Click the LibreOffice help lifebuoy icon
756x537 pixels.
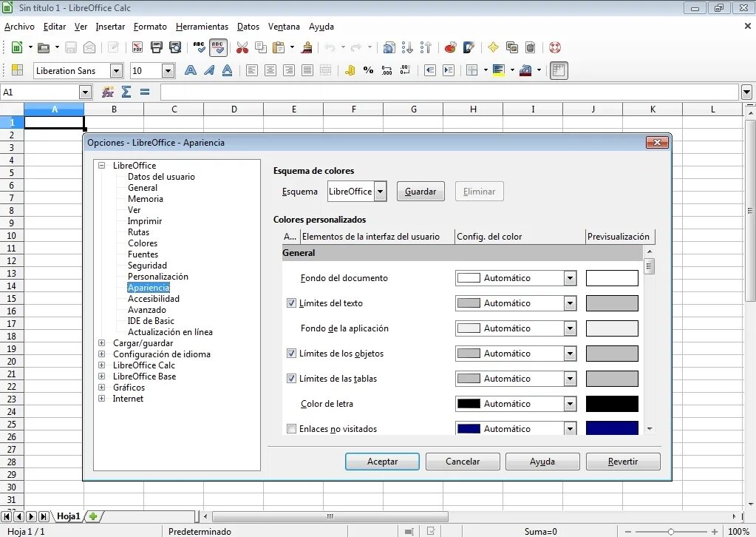555,47
